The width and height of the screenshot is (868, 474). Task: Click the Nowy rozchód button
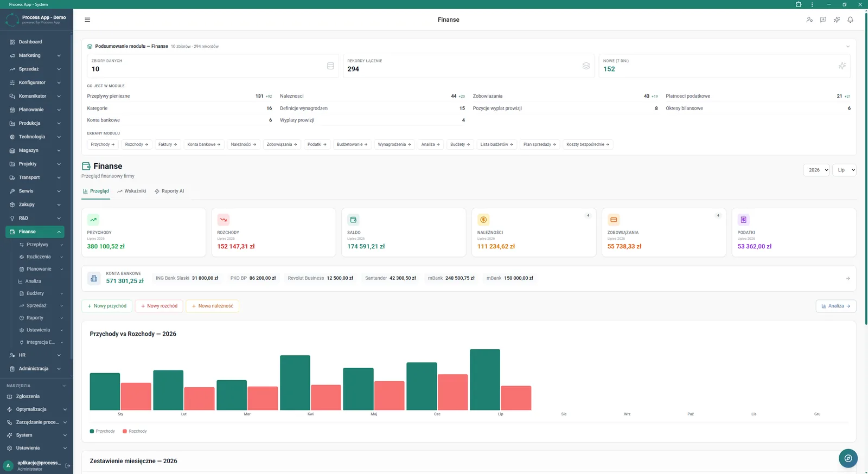[159, 306]
